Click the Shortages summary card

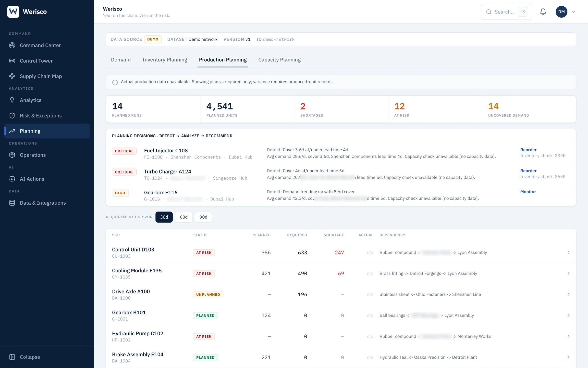(341, 109)
